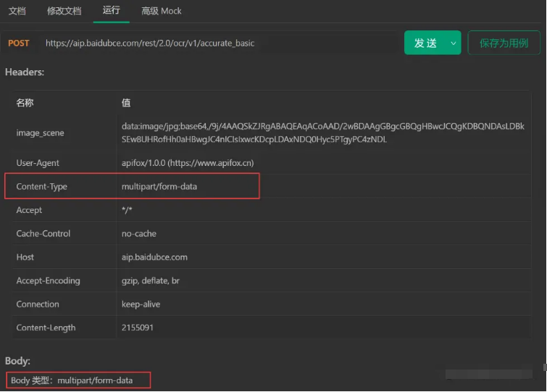Click the multipart/form-data Content-Type value

159,187
